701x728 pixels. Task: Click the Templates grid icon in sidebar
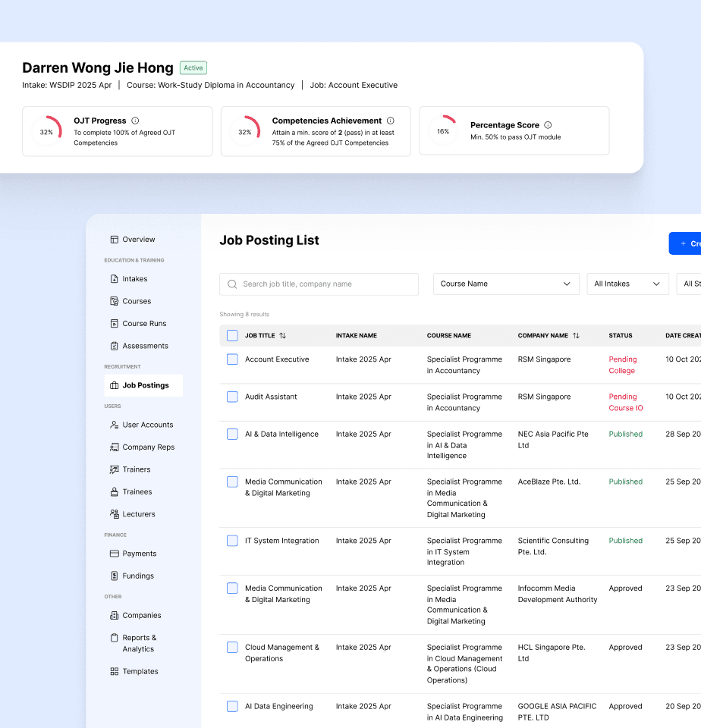coord(114,671)
